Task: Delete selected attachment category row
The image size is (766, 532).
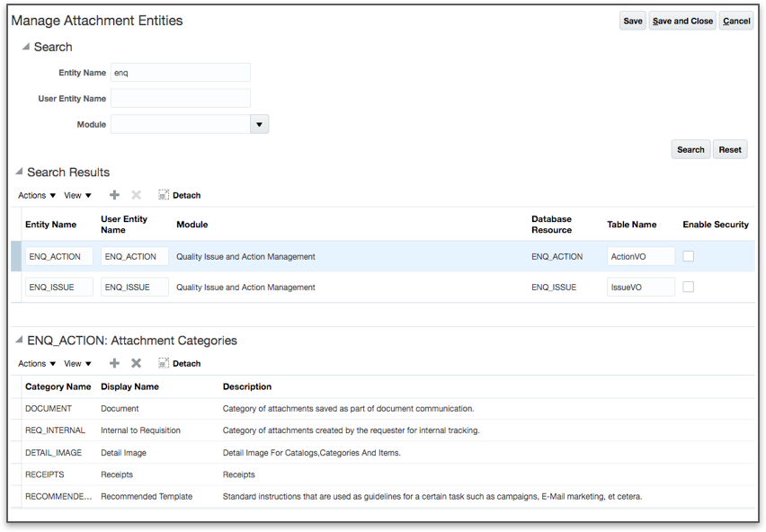Action: [x=136, y=363]
